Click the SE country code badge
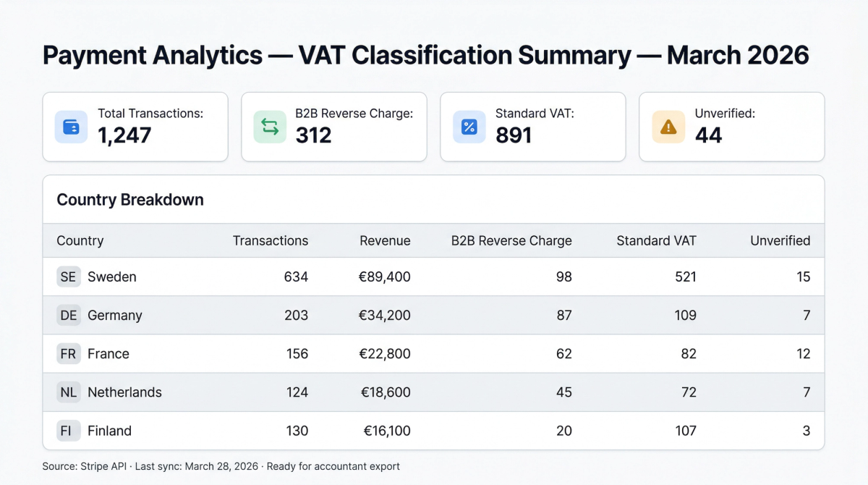 click(x=68, y=277)
